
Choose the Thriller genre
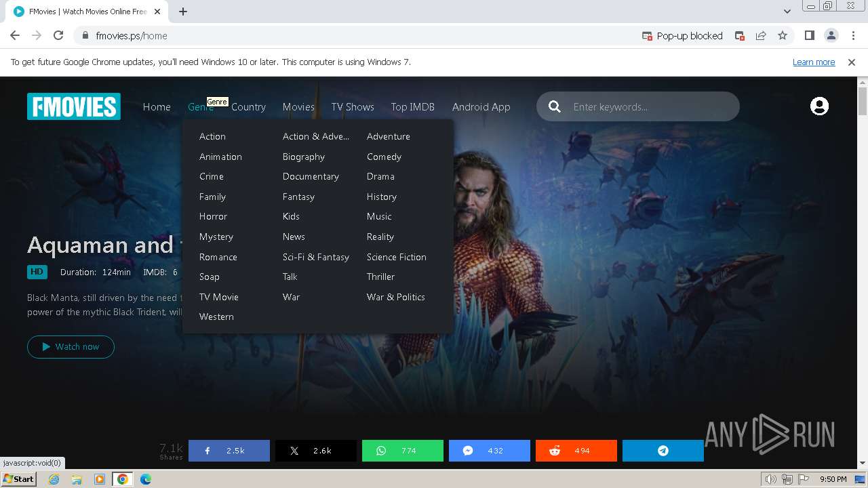click(380, 277)
